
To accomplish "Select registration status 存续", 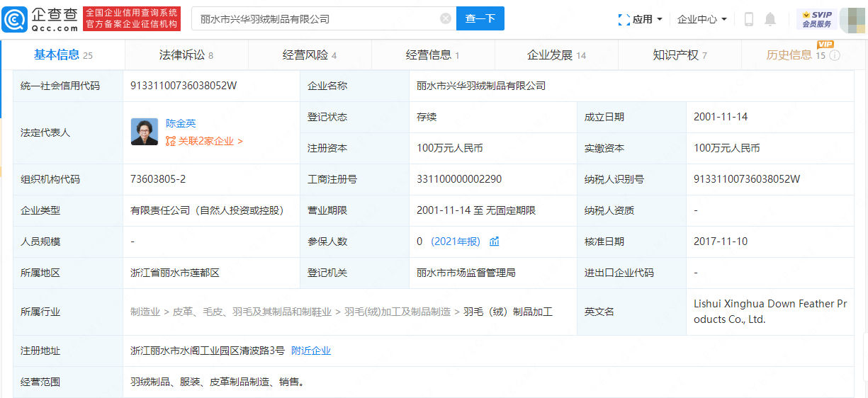I will pos(427,117).
